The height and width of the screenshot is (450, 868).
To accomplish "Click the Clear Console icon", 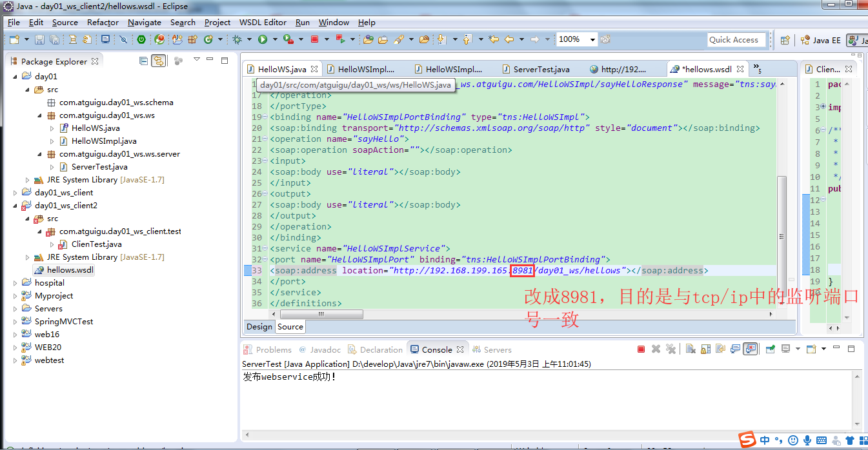I will (x=691, y=349).
